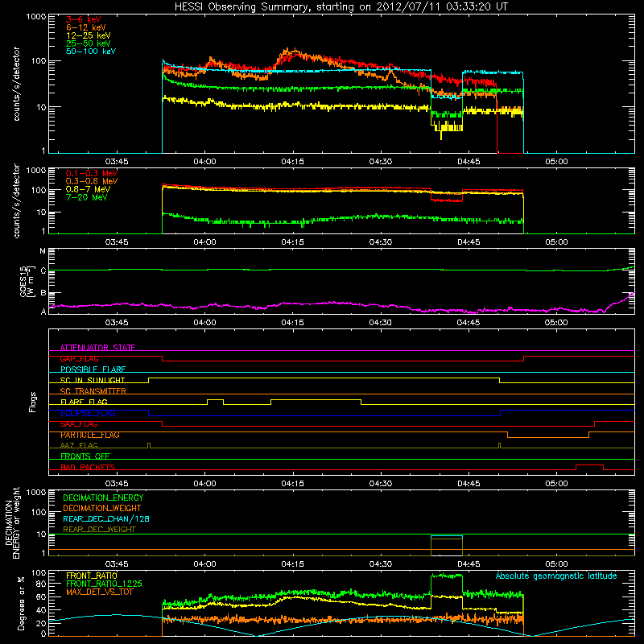Click the FRONT_RATIO legend entry
This screenshot has width=644, height=644.
click(x=92, y=576)
